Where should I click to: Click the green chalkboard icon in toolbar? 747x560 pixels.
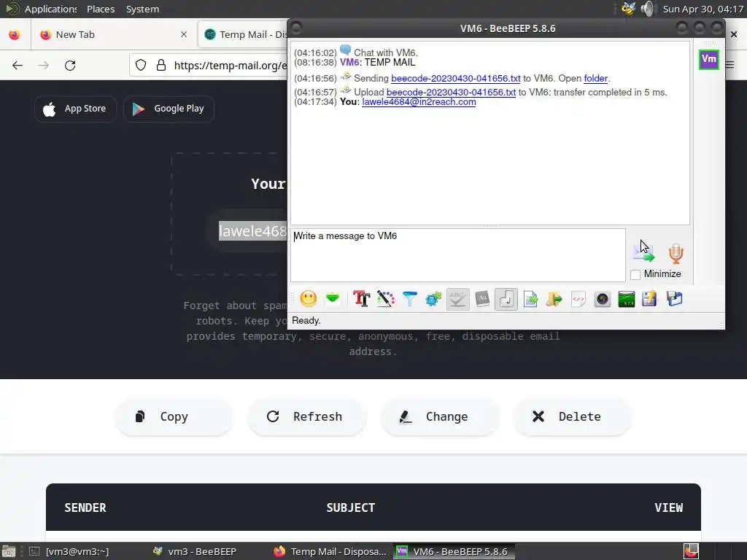[x=626, y=299]
